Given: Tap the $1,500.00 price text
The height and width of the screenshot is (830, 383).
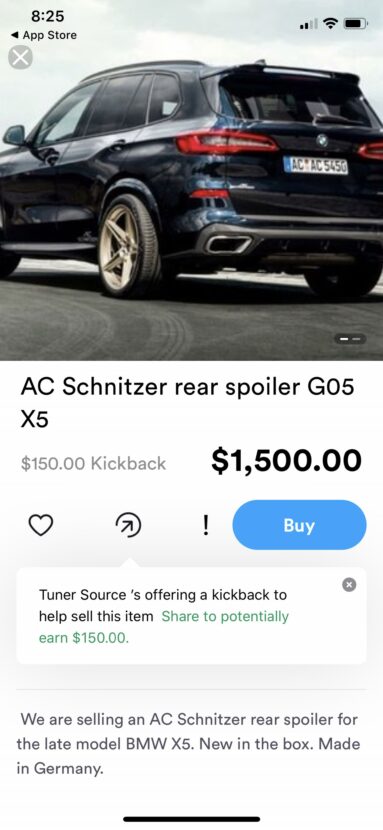Looking at the screenshot, I should pos(286,460).
